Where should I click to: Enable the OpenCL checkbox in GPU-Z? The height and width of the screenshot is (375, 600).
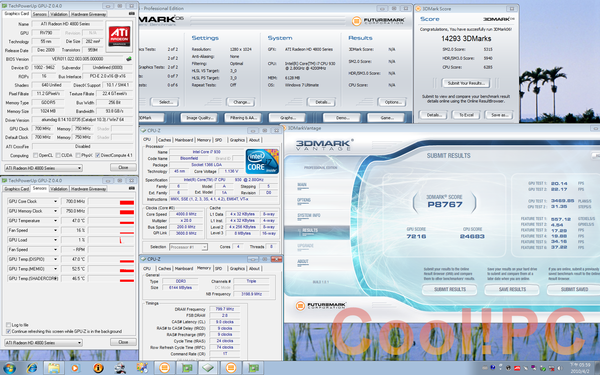(36, 155)
